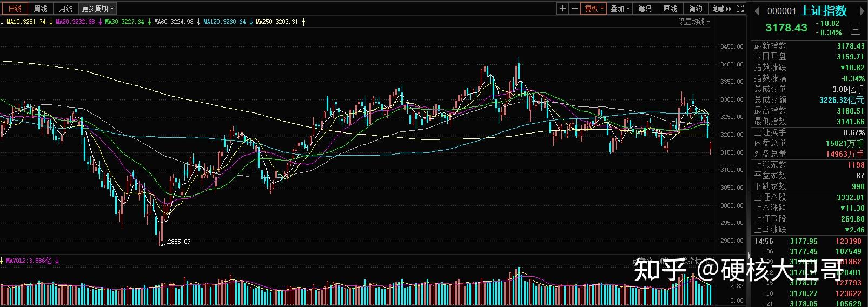This screenshot has height=307, width=868.
Task: Open 设置均线 moving average settings
Action: (694, 22)
